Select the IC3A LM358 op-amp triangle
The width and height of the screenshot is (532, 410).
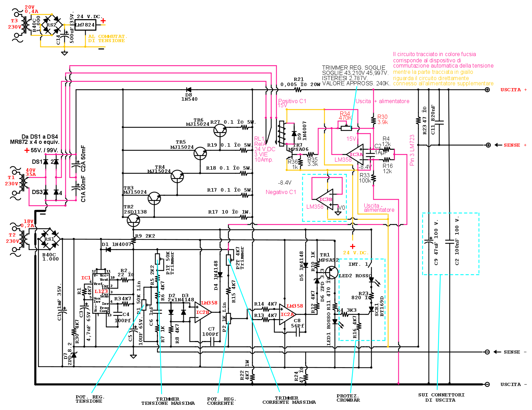point(356,155)
